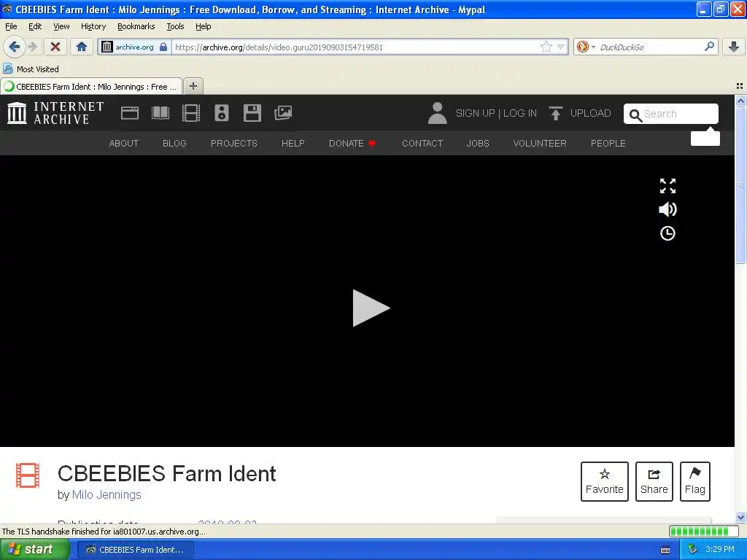Screen dimensions: 747x560
Task: Select the CBEEBIES Farm Ident browser tab
Action: click(x=91, y=87)
